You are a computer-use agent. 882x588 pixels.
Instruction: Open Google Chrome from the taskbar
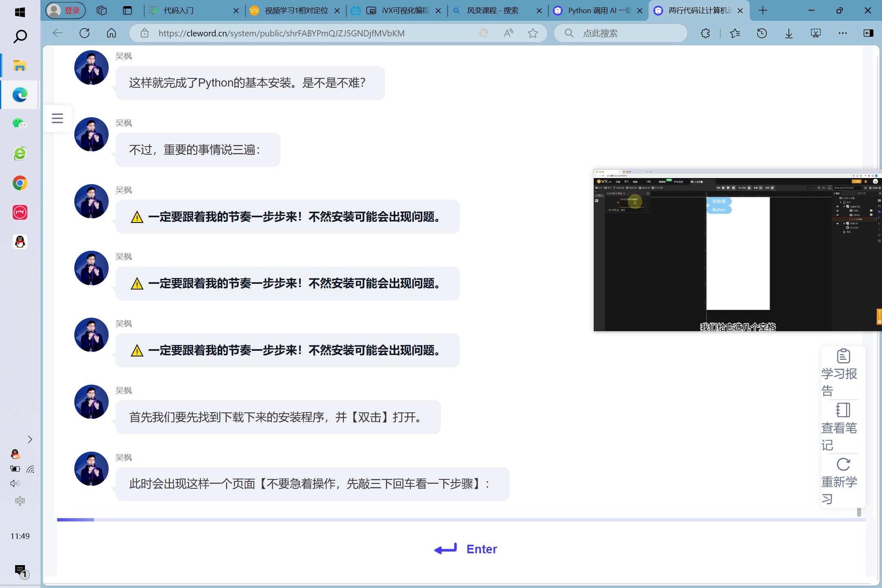(x=20, y=183)
